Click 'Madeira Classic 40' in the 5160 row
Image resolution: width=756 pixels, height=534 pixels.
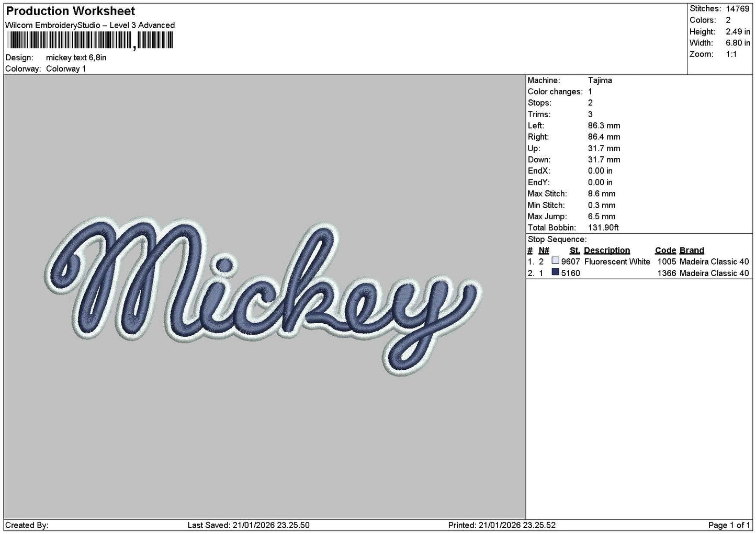[714, 274]
